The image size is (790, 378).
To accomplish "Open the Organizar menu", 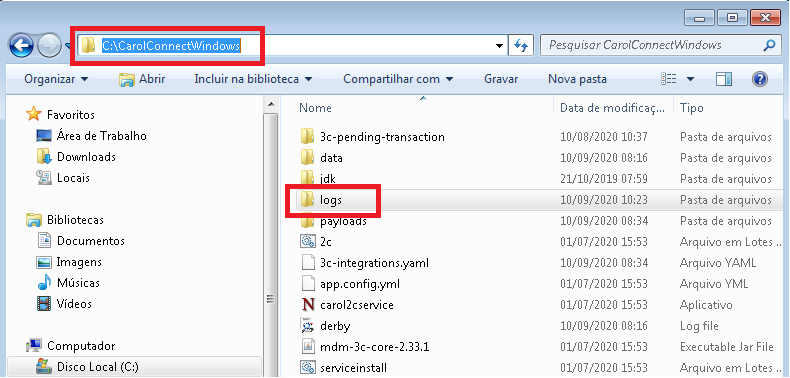I will 56,79.
